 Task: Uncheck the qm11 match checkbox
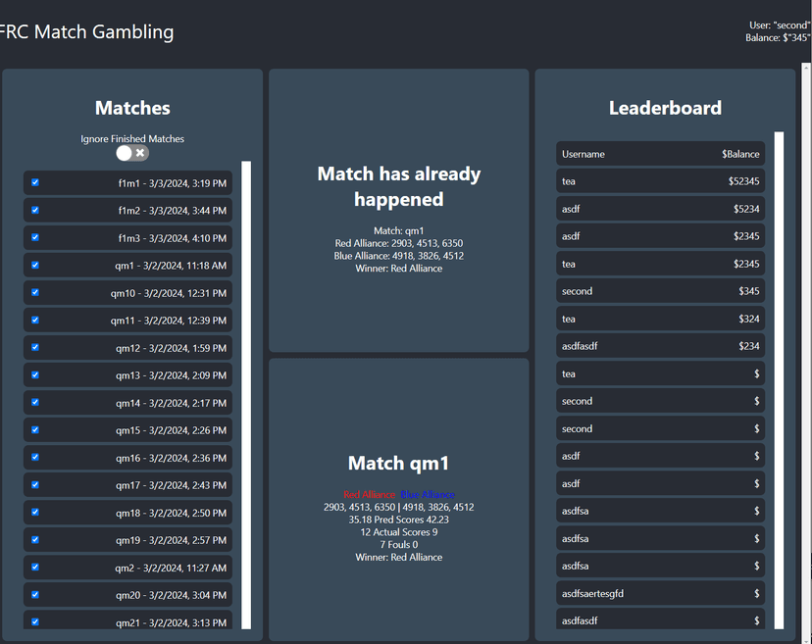[x=35, y=320]
